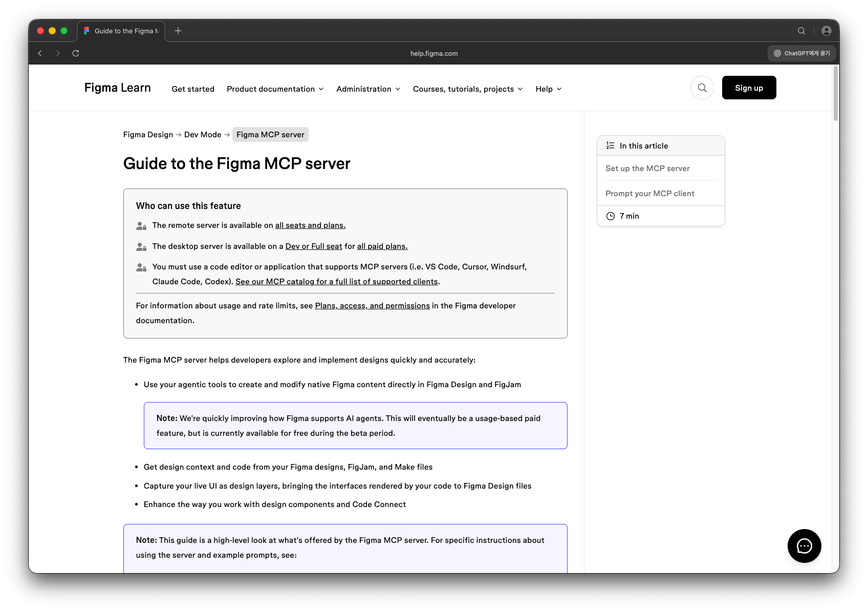Click the browser forward arrow
Viewport: 868px width, 611px height.
pyautogui.click(x=58, y=53)
